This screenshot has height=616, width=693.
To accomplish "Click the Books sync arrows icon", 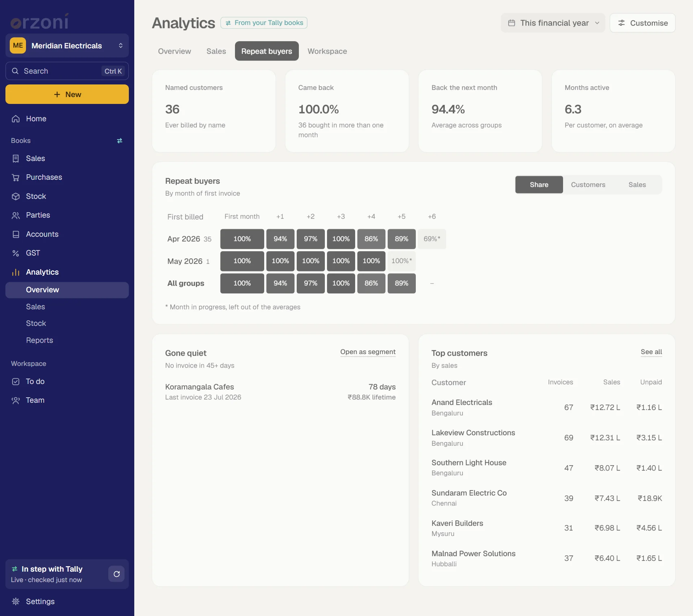I will 119,141.
